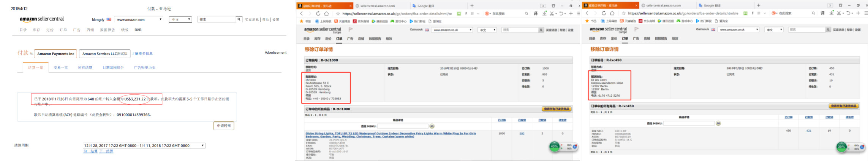Select the Amazon Payments Inc button
This screenshot has width=868, height=161.
(55, 54)
